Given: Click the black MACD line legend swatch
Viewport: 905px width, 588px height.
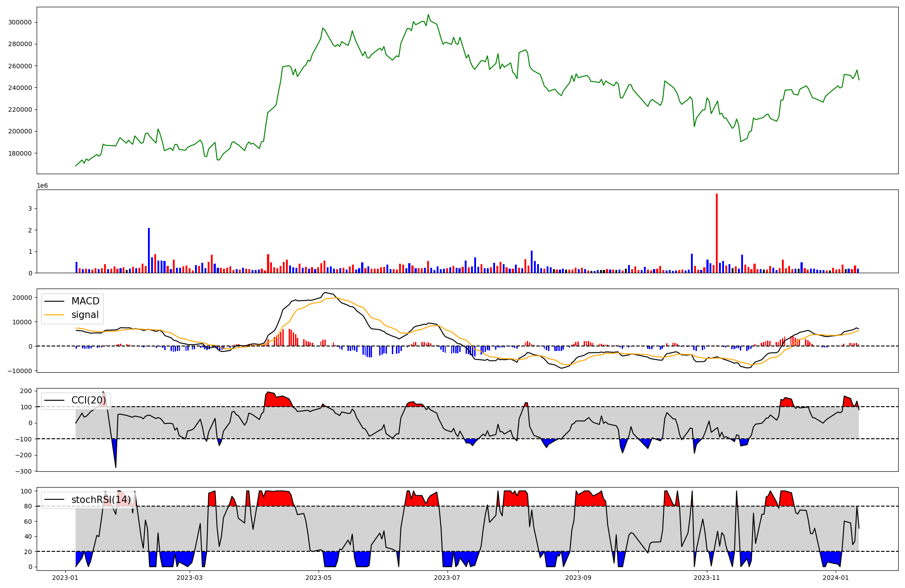Looking at the screenshot, I should pos(55,302).
